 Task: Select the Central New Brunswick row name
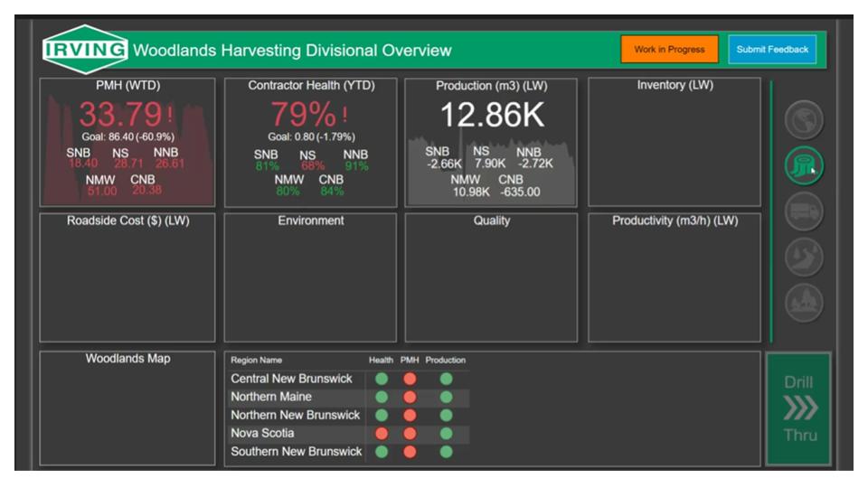point(291,379)
